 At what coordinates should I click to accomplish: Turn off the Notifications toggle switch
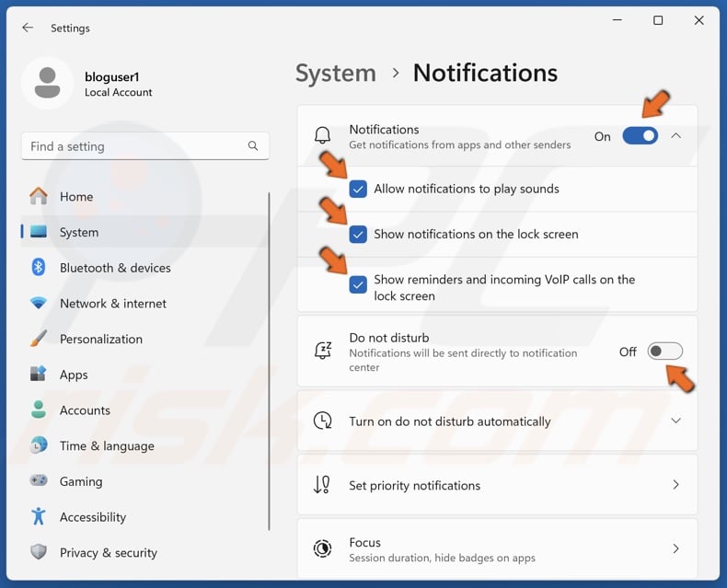(x=640, y=136)
